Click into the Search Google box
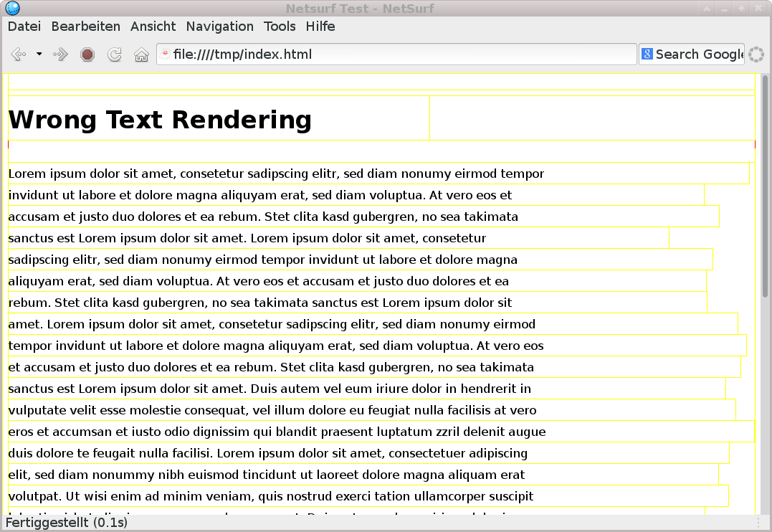This screenshot has height=532, width=772. [x=699, y=54]
